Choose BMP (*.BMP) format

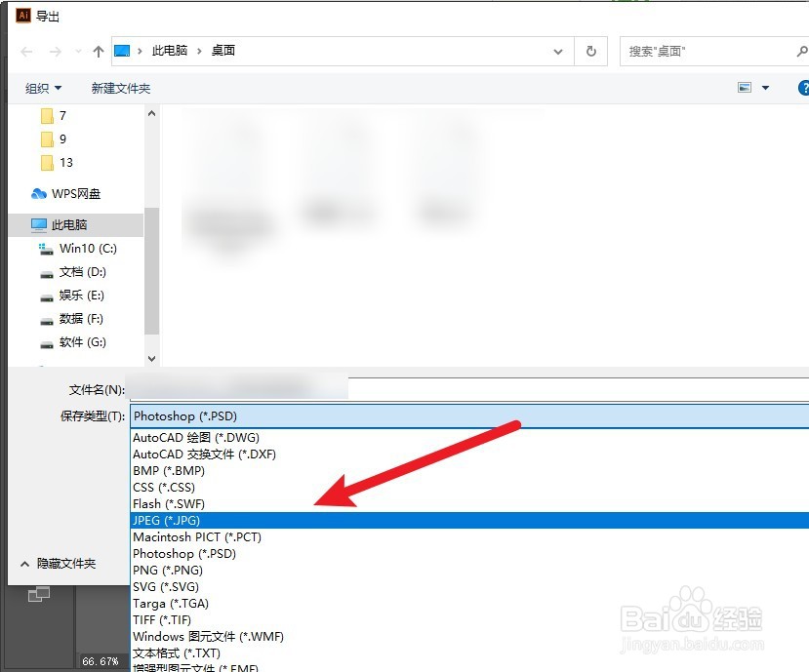coord(470,471)
